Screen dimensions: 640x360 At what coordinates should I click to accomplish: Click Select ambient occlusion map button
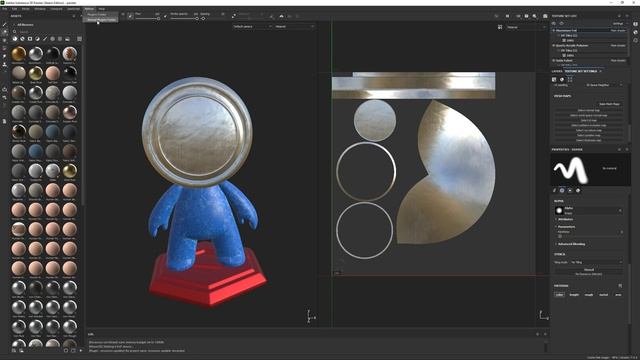pyautogui.click(x=589, y=125)
